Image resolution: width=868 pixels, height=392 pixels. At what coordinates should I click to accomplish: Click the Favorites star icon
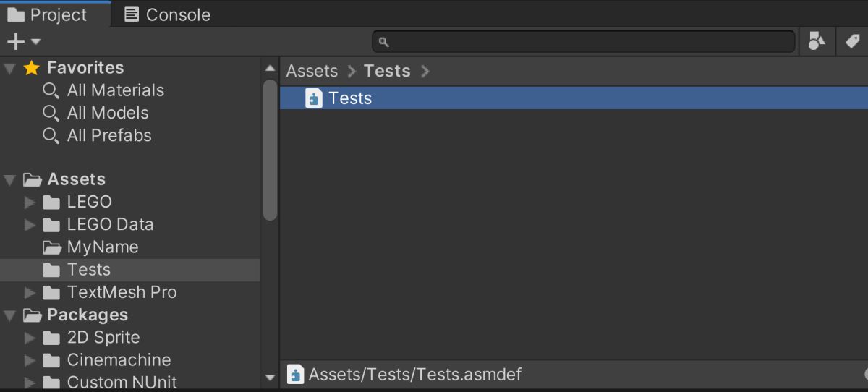pyautogui.click(x=31, y=68)
